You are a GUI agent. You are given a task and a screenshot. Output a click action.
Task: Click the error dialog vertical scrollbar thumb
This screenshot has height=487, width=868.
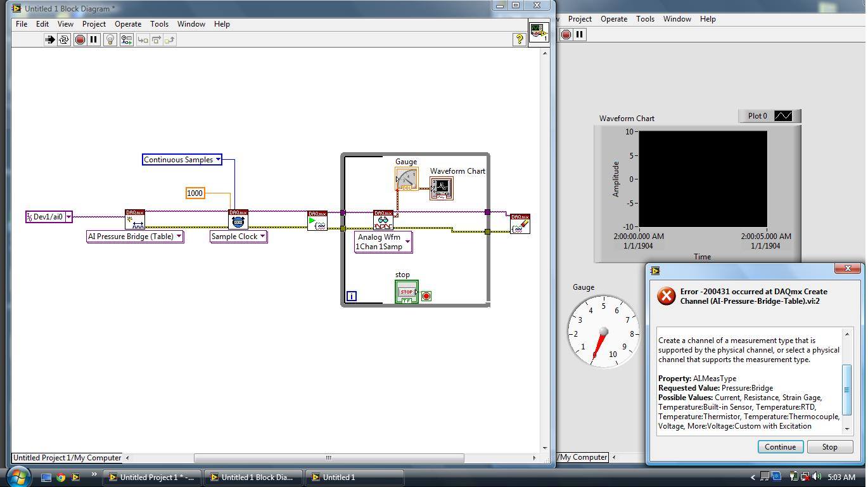point(847,389)
